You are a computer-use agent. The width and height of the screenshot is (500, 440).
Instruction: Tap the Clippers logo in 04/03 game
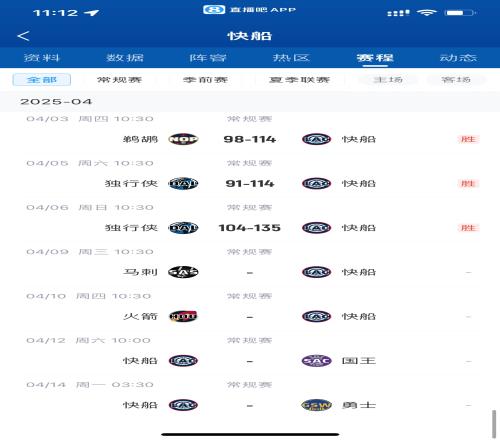316,139
